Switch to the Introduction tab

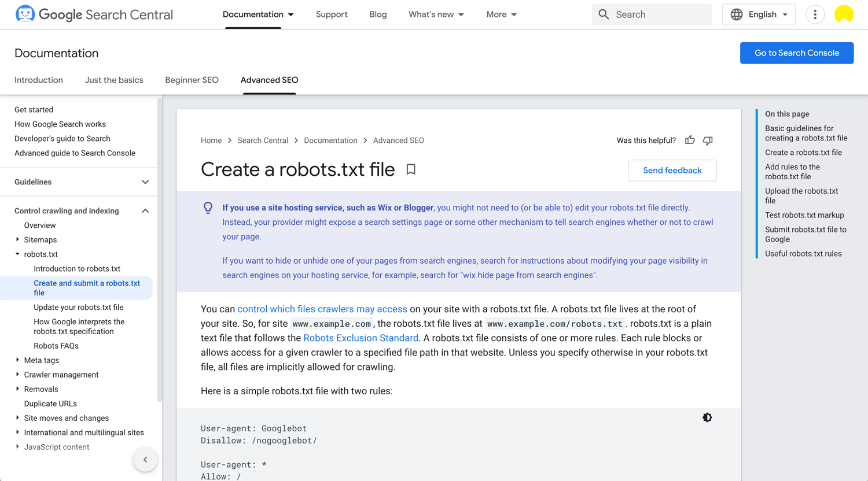pyautogui.click(x=39, y=80)
